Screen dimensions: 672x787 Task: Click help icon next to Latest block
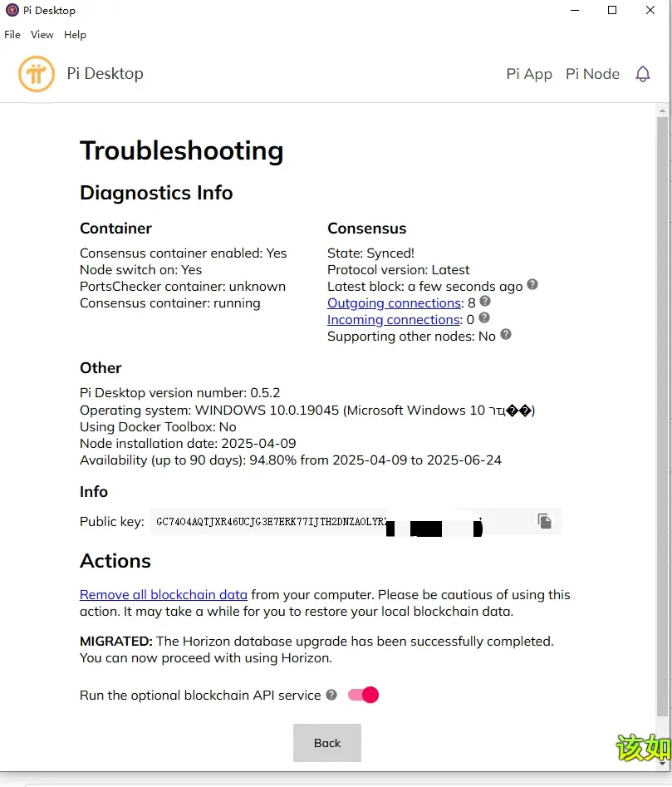532,284
